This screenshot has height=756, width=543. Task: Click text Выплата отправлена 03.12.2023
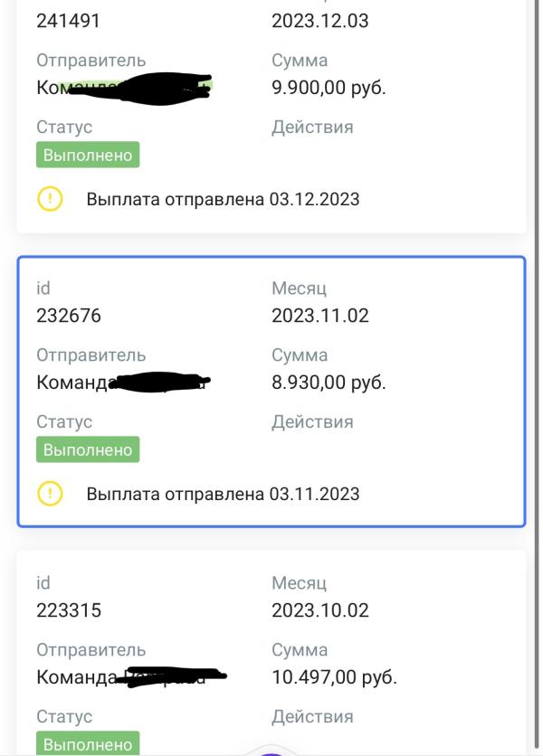(x=223, y=199)
